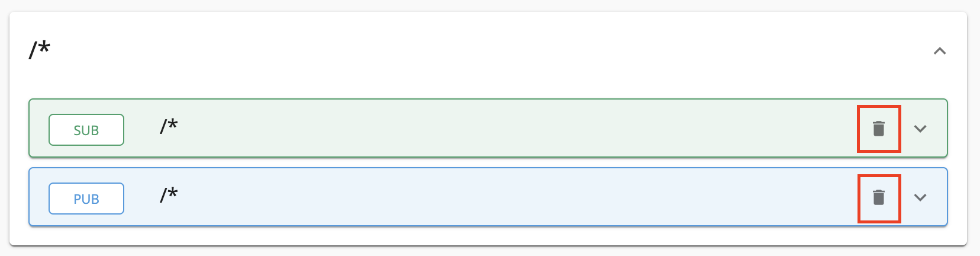Click the green SUB badge
980x256 pixels.
point(86,130)
